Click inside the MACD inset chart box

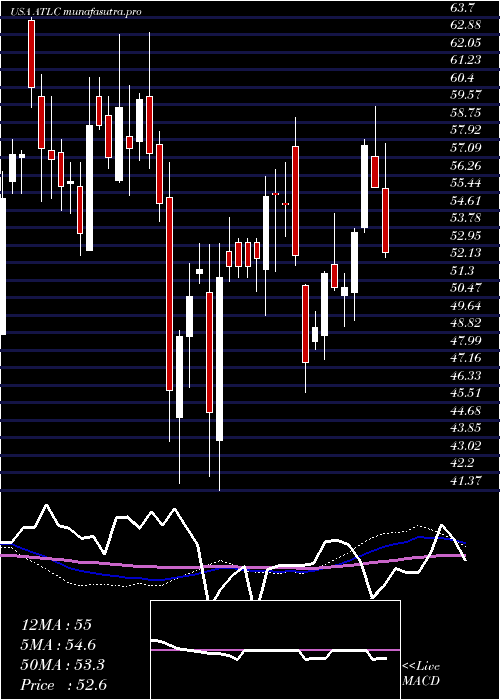pyautogui.click(x=275, y=650)
